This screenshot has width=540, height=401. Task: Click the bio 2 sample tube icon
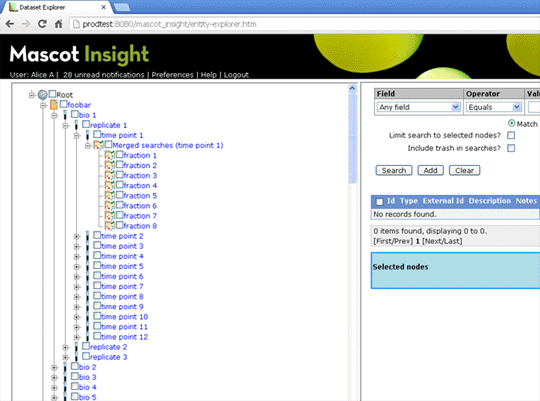[65, 367]
